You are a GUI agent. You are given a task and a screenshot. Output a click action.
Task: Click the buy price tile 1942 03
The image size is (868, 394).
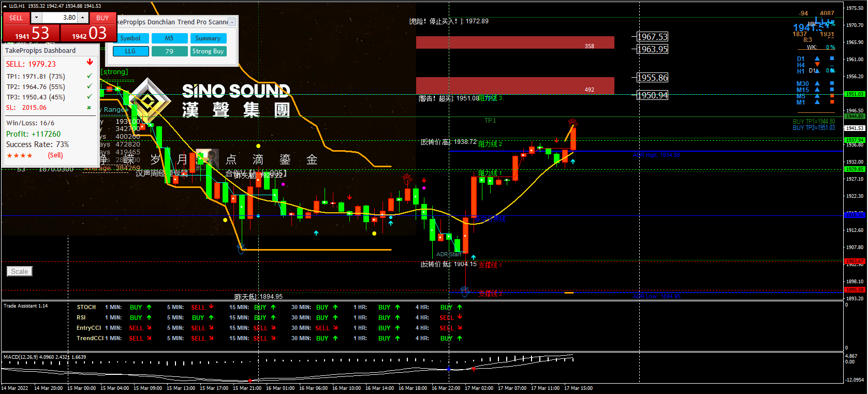pos(89,33)
